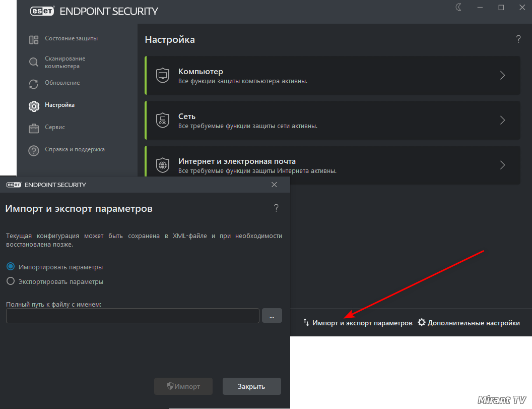Click the help and support question icon

[34, 150]
